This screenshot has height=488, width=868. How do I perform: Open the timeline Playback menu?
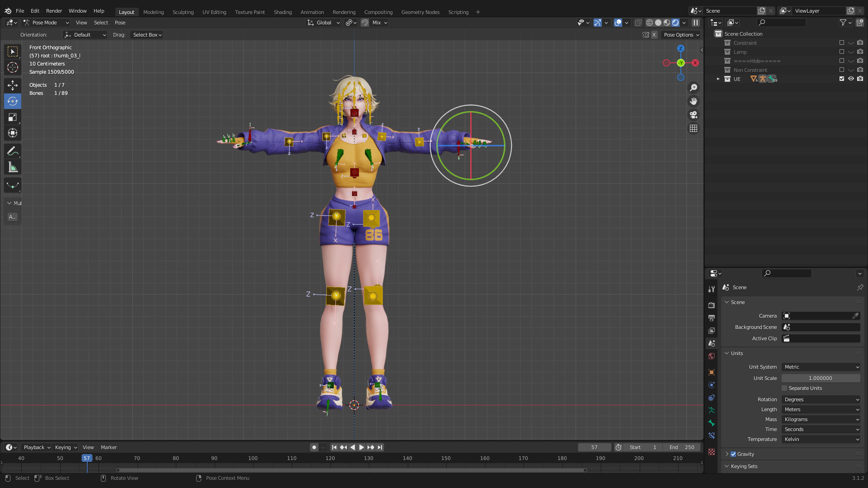coord(37,447)
